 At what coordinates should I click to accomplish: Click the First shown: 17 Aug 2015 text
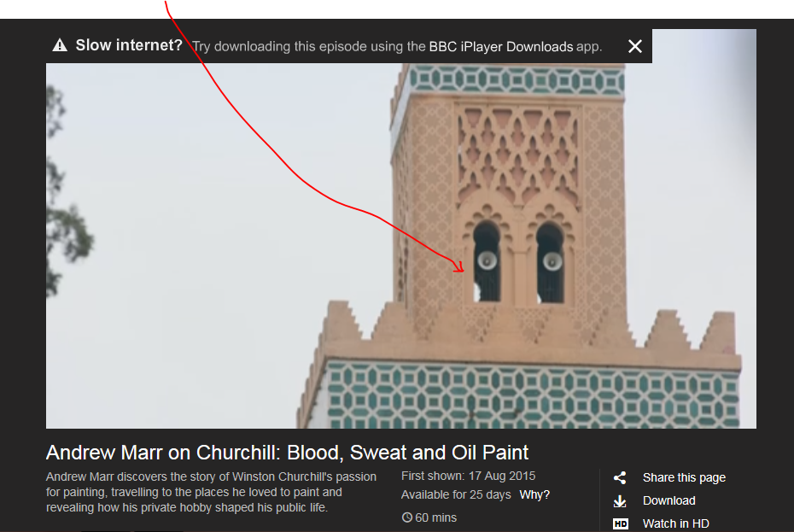tap(468, 476)
